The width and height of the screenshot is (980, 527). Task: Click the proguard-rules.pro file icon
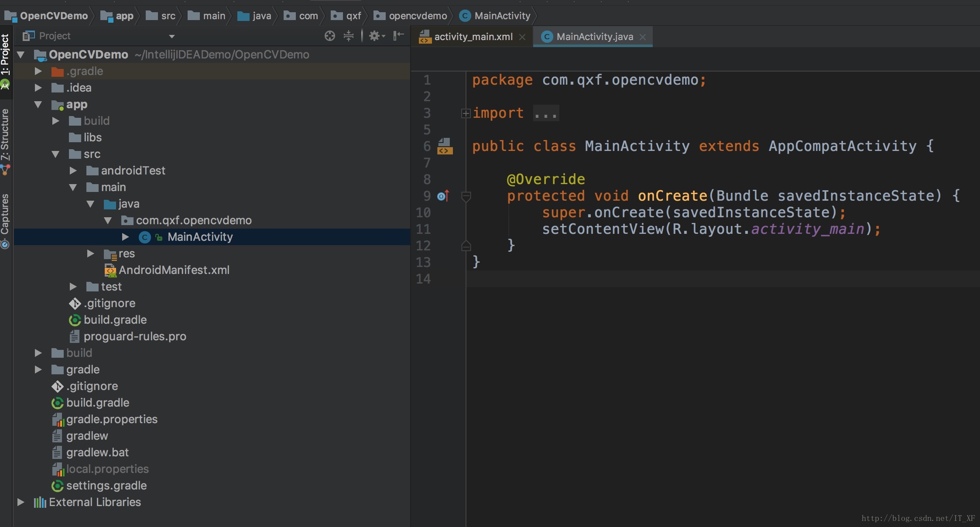[x=75, y=336]
